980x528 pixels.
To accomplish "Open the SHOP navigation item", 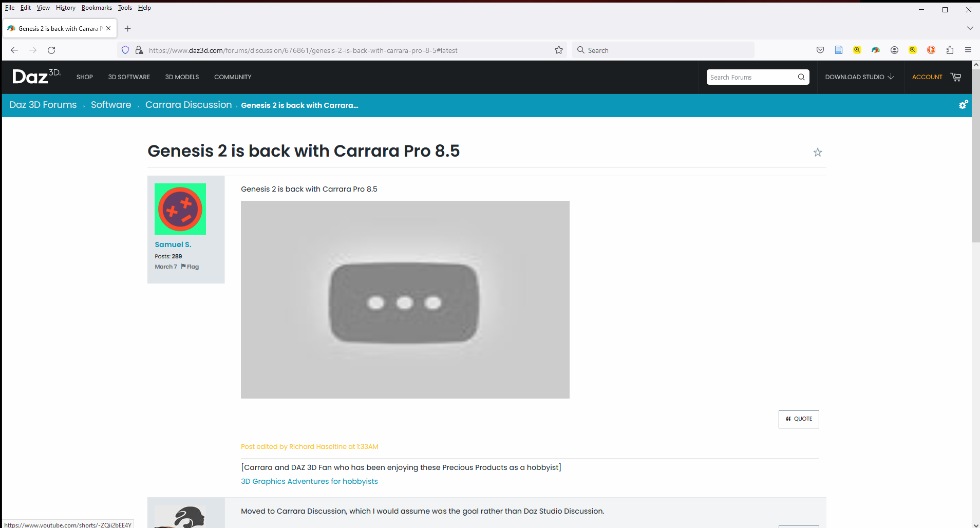I will coord(85,77).
